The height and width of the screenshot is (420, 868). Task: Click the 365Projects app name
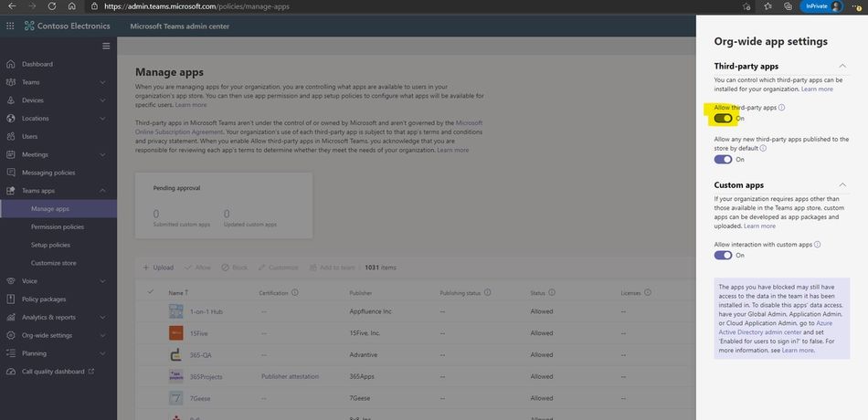[206, 376]
